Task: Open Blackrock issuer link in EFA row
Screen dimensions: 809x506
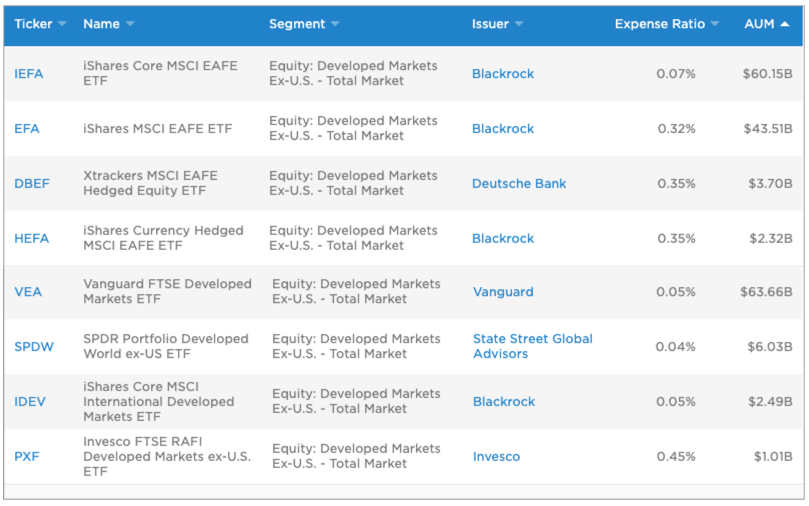Action: pyautogui.click(x=503, y=128)
